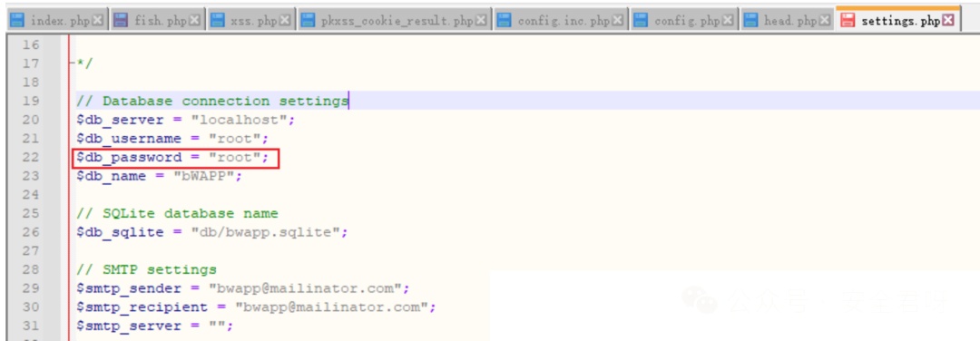Close the fish.php tab
Screen dimensions: 980x341
pos(194,21)
